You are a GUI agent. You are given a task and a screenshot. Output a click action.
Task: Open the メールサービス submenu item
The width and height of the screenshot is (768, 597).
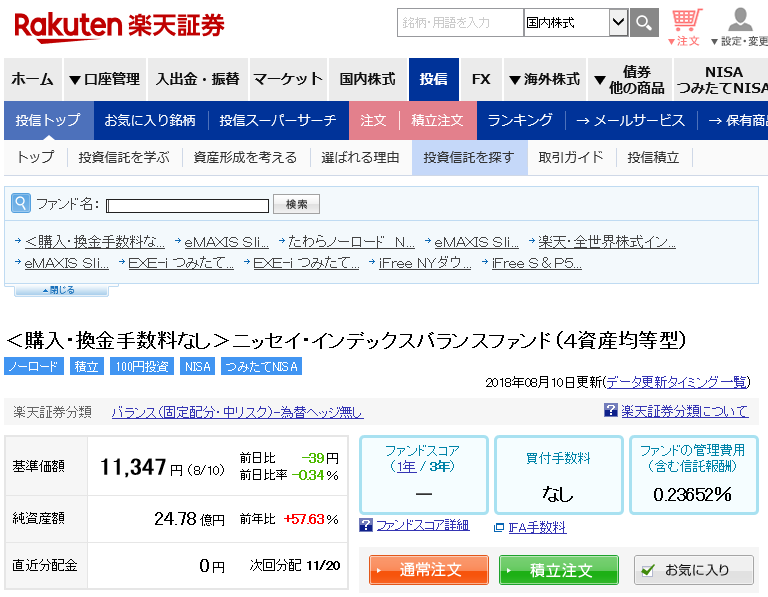631,120
